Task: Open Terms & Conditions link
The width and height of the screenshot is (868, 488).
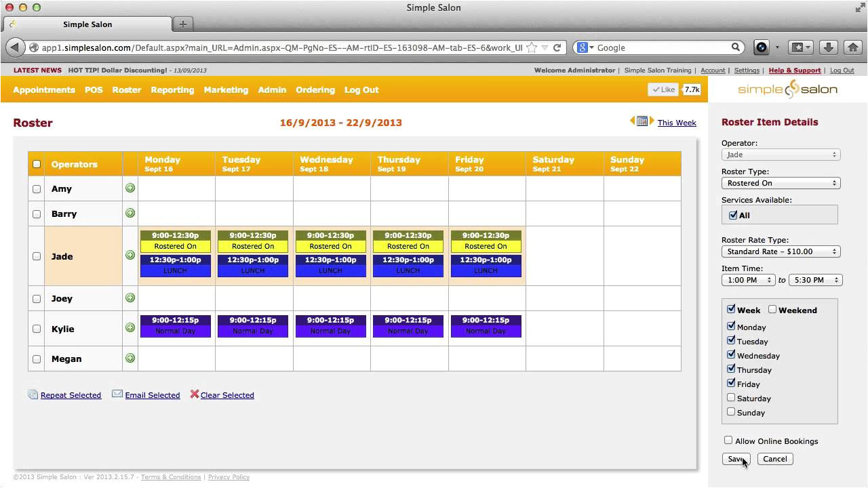Action: tap(171, 477)
